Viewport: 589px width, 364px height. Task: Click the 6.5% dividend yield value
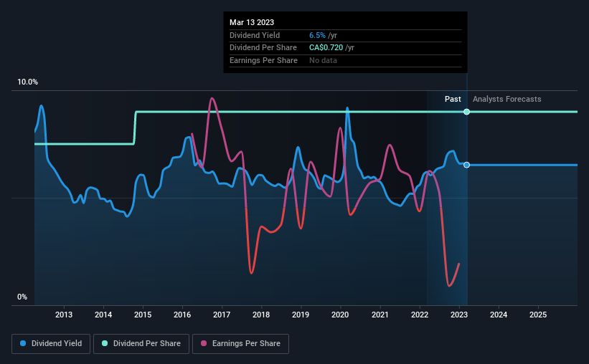pyautogui.click(x=317, y=35)
